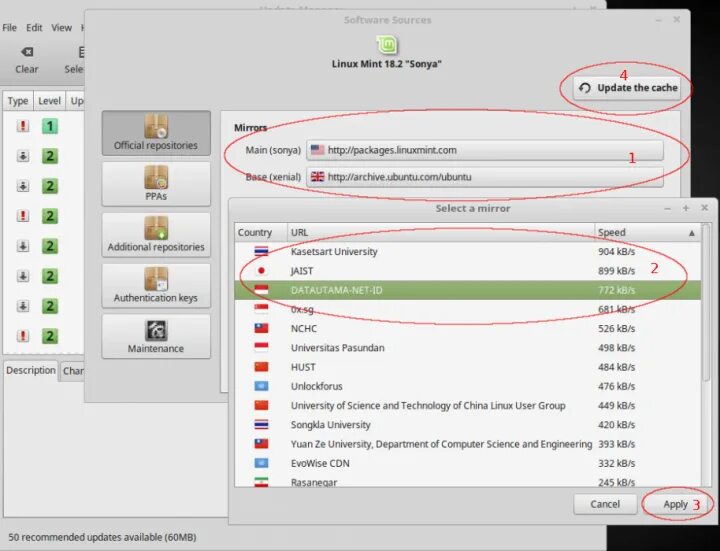Select the DATAUTAMA-NET-ID mirror row
Screen dimensions: 720x551
click(x=467, y=290)
